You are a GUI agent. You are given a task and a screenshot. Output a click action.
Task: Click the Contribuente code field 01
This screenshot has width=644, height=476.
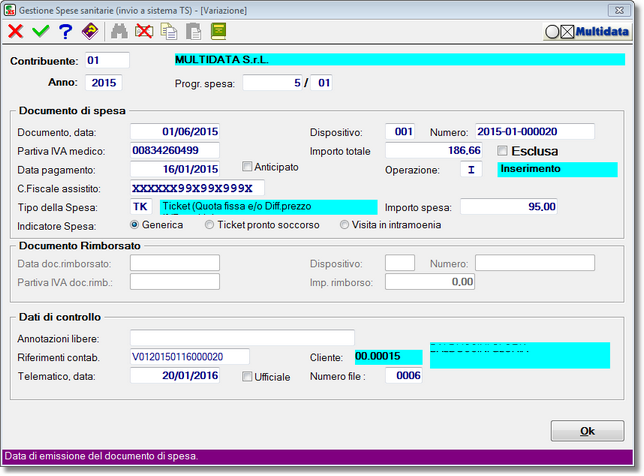pos(107,60)
